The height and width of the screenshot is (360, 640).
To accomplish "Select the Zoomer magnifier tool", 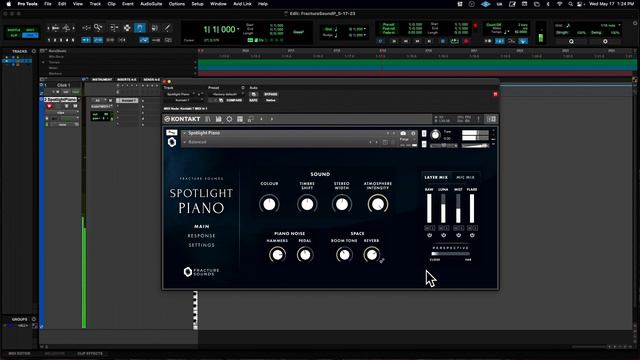I will pyautogui.click(x=98, y=28).
